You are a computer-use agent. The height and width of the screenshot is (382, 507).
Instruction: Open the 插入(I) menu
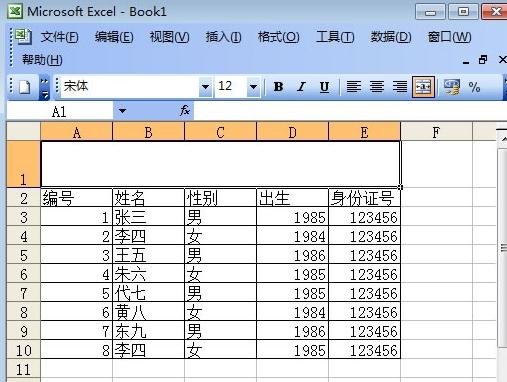(223, 37)
